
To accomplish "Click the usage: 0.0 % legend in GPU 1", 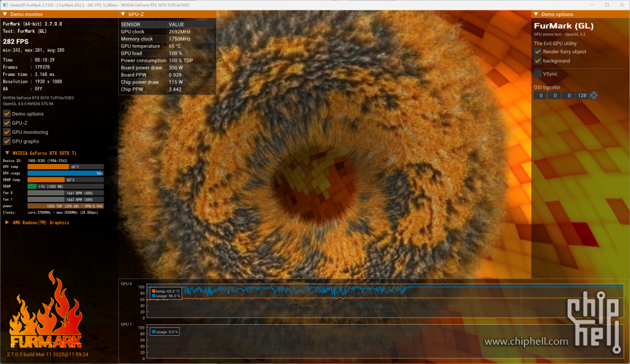I will 165,332.
